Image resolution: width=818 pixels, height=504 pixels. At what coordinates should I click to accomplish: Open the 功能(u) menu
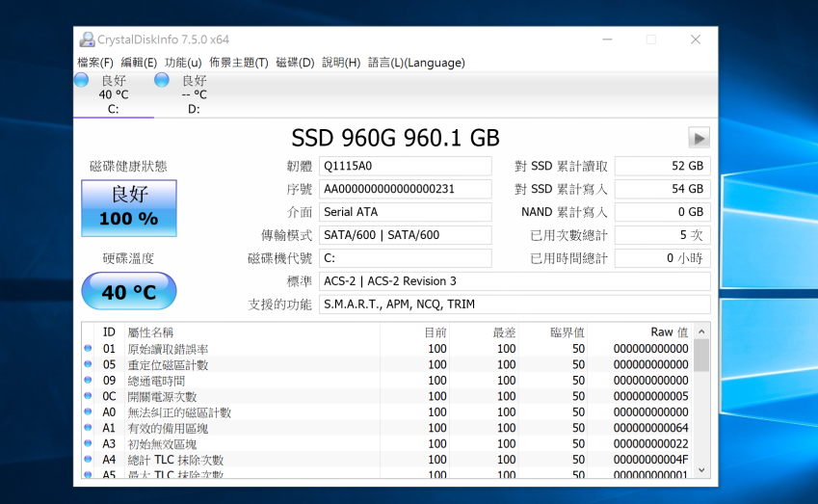pos(183,63)
